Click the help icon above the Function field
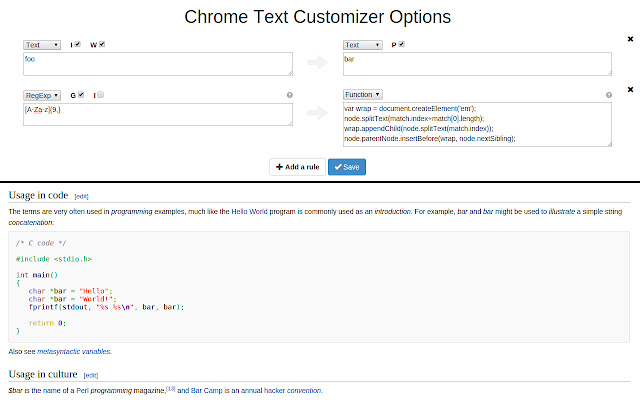The height and width of the screenshot is (400, 640). point(608,95)
